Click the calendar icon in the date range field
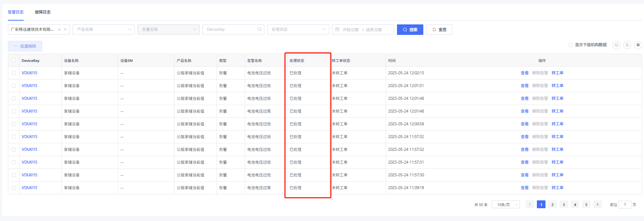Viewport: 644px width, 221px height. coord(337,30)
